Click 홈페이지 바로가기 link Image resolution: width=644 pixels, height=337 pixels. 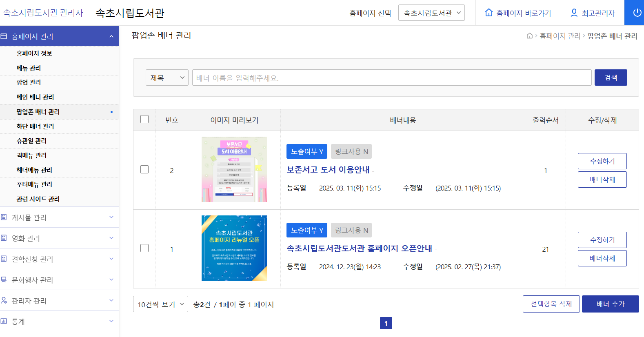pyautogui.click(x=524, y=13)
